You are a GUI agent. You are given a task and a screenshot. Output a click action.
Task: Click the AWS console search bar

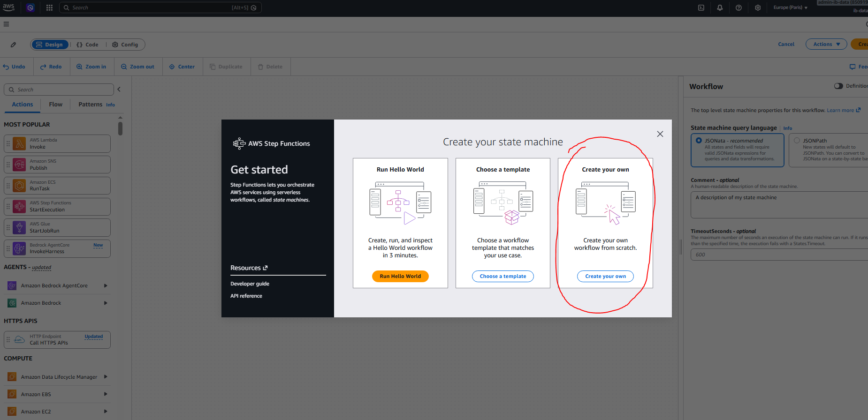tap(160, 7)
